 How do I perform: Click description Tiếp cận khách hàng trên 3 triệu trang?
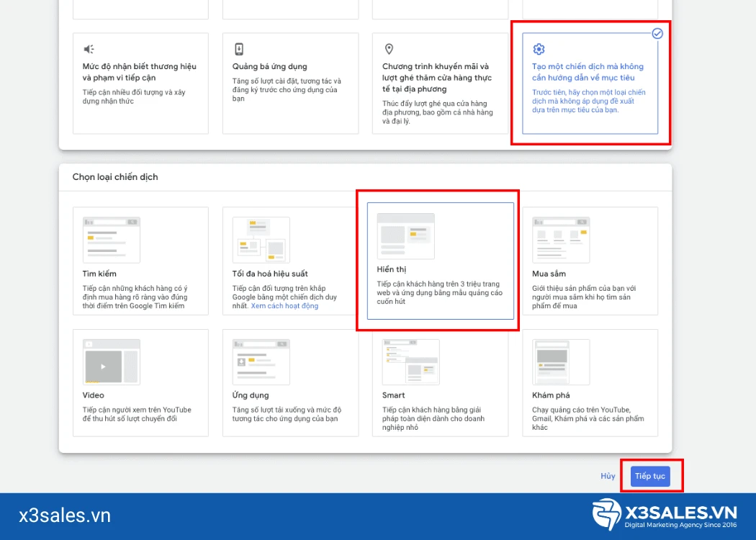click(440, 292)
